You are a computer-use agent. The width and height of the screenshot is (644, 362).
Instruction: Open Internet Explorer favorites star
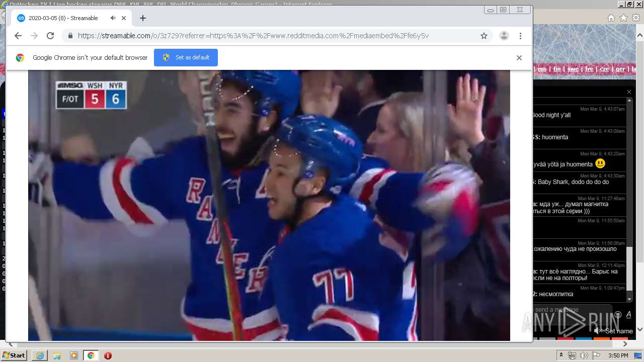(x=624, y=18)
